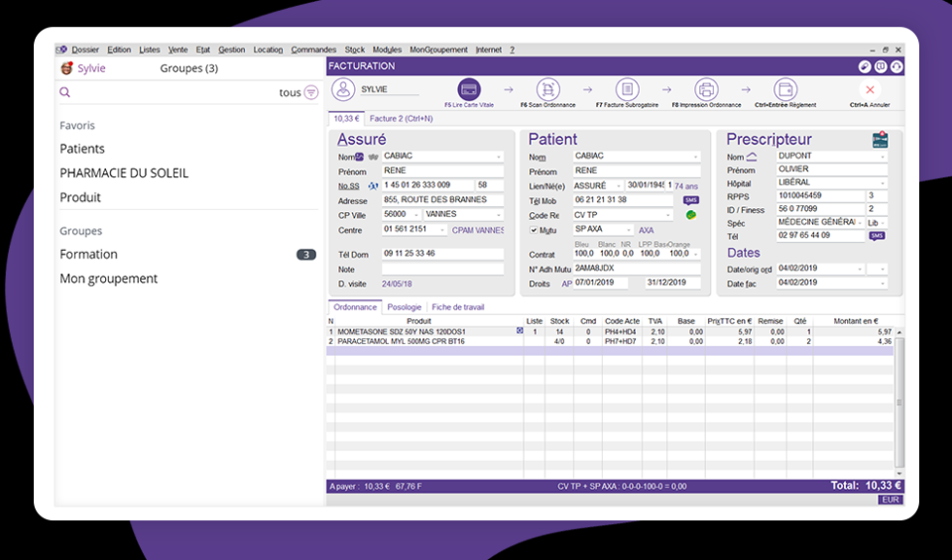Click the filter icon beside 'tous'
This screenshot has height=560, width=952.
pos(311,92)
